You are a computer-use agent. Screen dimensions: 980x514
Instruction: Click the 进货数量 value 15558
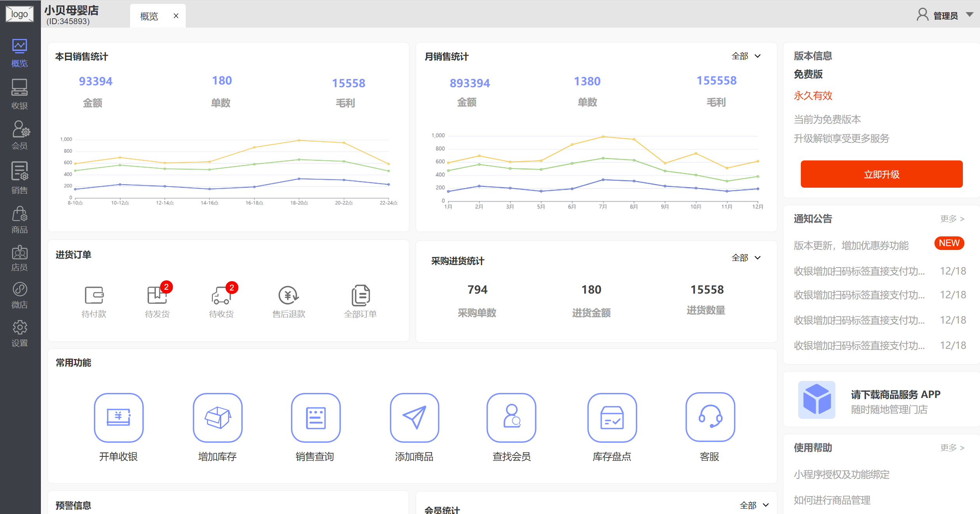point(707,289)
